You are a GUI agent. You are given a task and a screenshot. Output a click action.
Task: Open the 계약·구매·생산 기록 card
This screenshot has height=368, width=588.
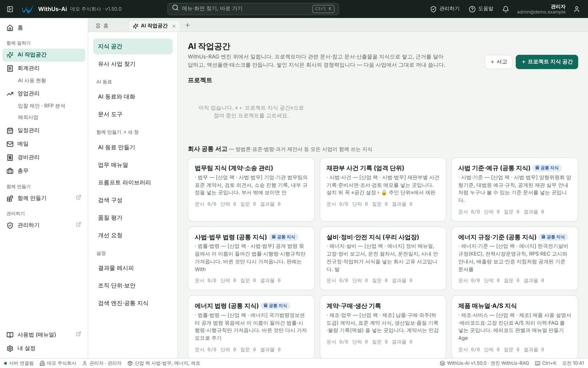[383, 327]
